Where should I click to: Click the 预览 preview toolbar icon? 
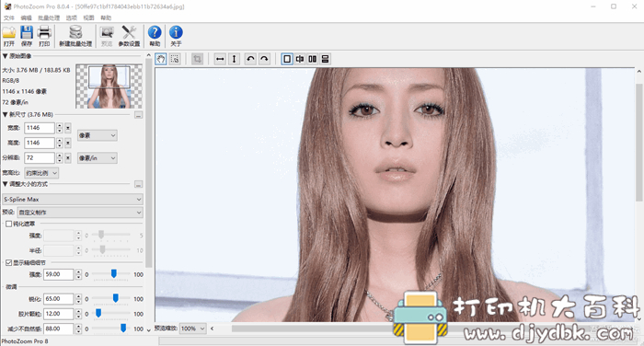(107, 36)
